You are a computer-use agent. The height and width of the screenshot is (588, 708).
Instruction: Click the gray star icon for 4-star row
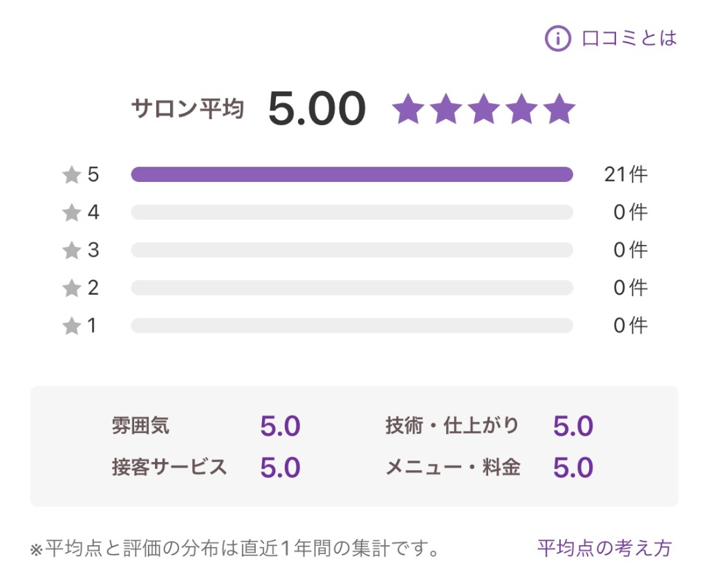click(x=72, y=212)
